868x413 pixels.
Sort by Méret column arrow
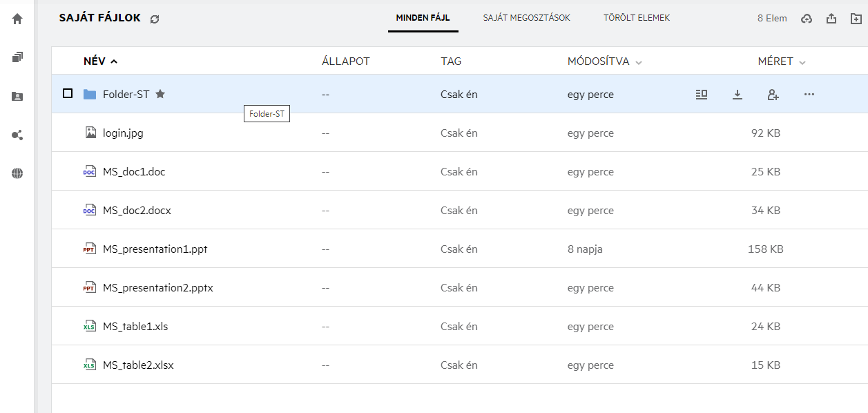[802, 62]
